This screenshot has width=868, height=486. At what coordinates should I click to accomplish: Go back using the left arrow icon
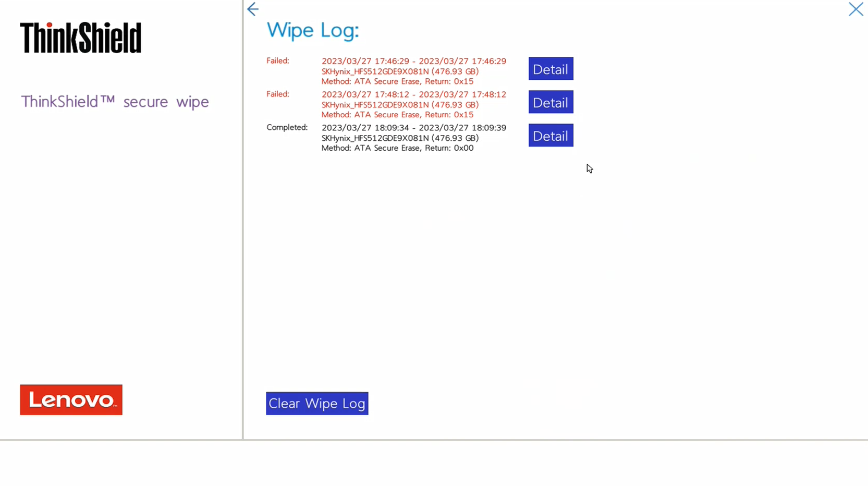253,9
